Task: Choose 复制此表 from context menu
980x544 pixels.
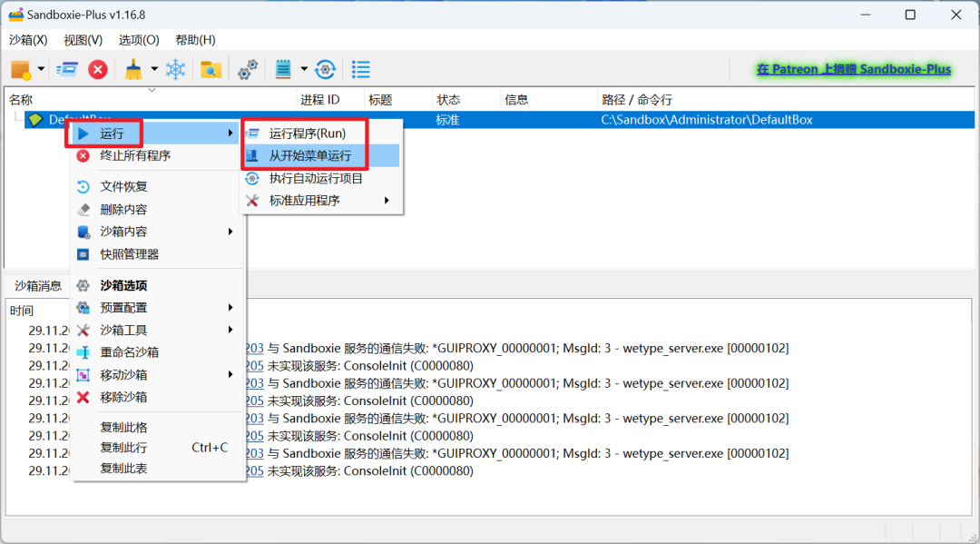Action: pos(156,469)
